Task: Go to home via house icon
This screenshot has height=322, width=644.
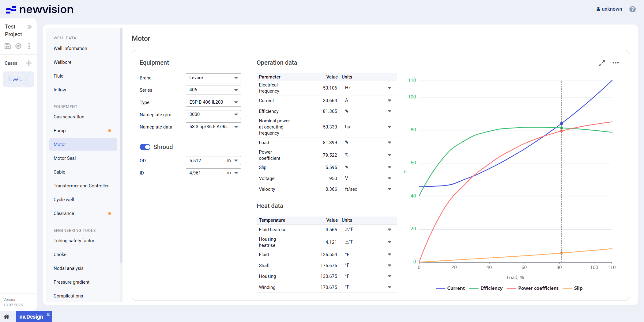Action: click(x=6, y=317)
